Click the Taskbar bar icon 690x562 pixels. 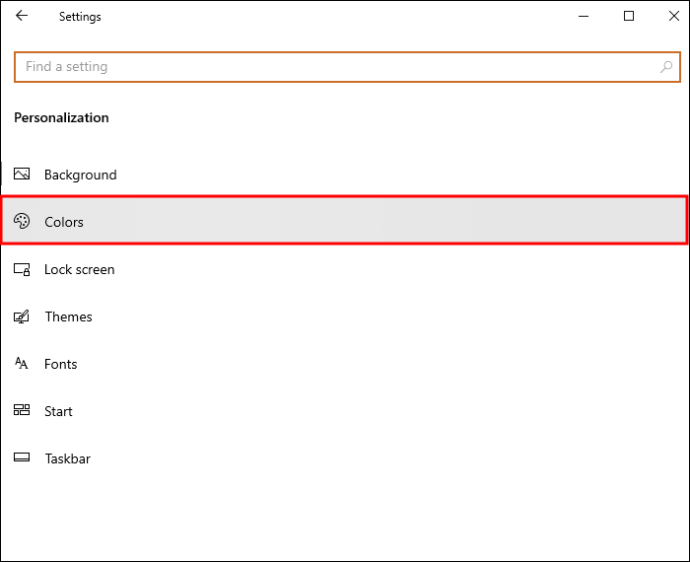point(22,459)
